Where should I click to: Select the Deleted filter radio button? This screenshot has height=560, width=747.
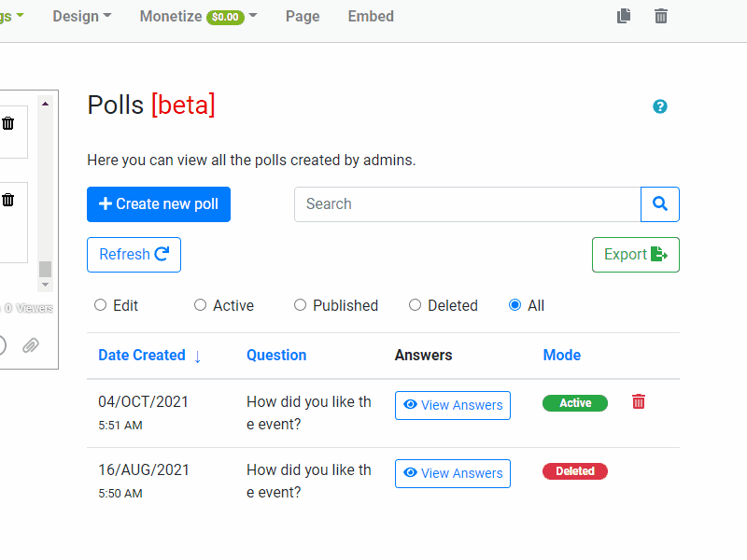(x=415, y=305)
